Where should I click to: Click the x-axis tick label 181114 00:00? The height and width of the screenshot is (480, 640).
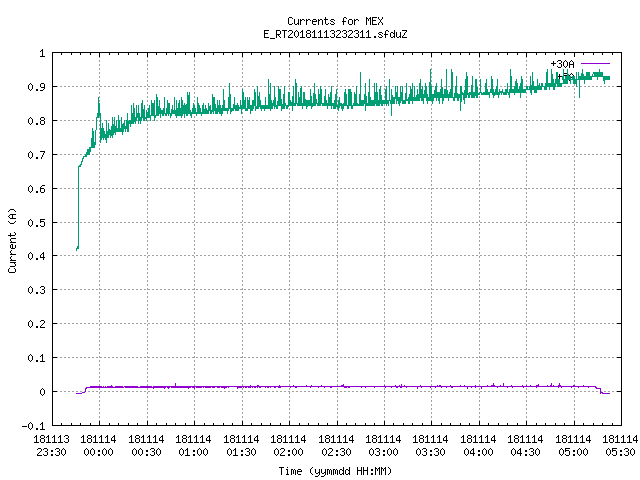click(98, 446)
